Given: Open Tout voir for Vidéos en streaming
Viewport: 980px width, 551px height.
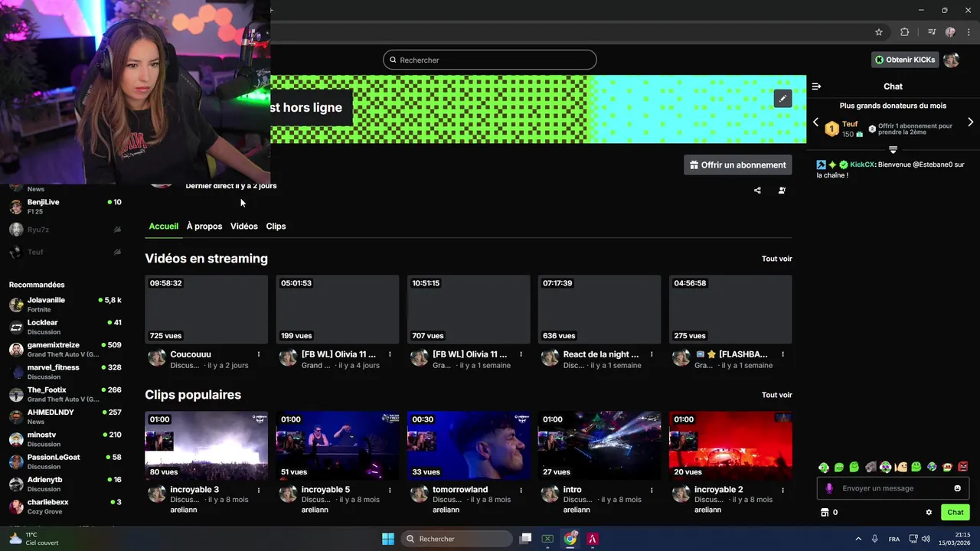Looking at the screenshot, I should pyautogui.click(x=776, y=259).
